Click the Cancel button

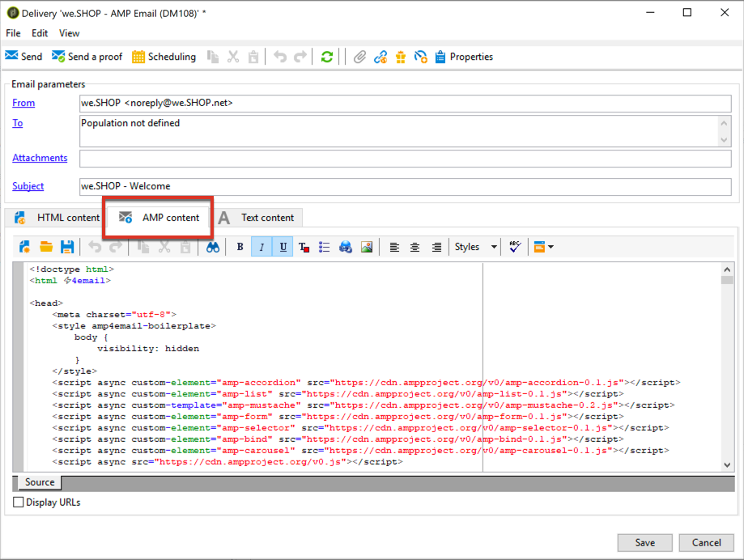click(x=706, y=542)
